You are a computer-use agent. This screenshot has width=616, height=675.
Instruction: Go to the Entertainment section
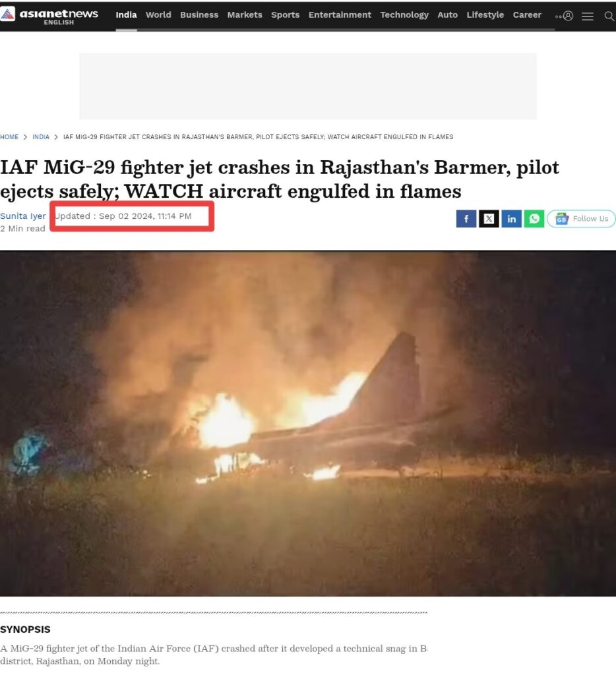(340, 15)
